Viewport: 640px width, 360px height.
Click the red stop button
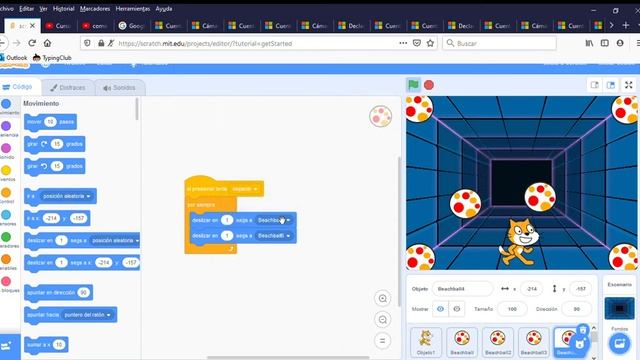[429, 85]
